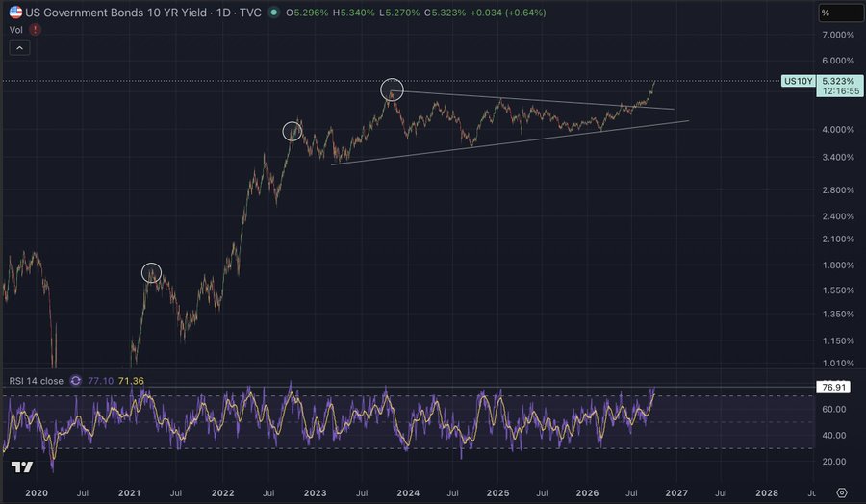Click the red volume warning icon
Screen dimensions: 866x504
(x=35, y=30)
